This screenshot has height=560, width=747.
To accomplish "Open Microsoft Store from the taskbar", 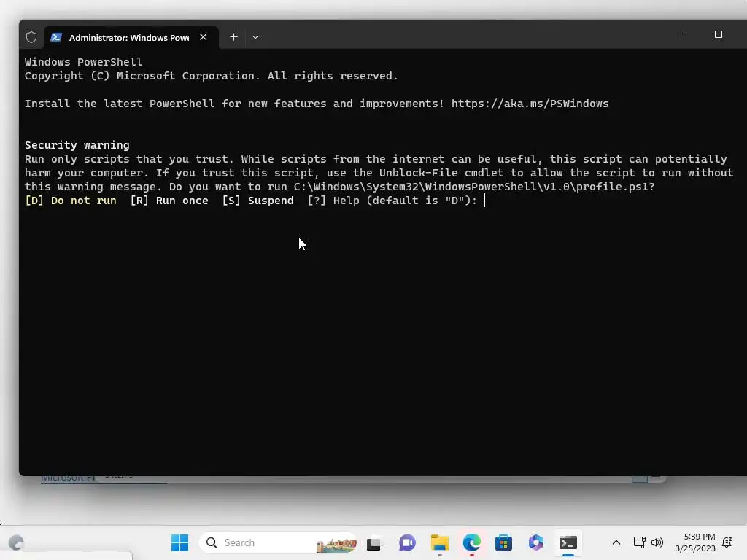I will (x=503, y=542).
